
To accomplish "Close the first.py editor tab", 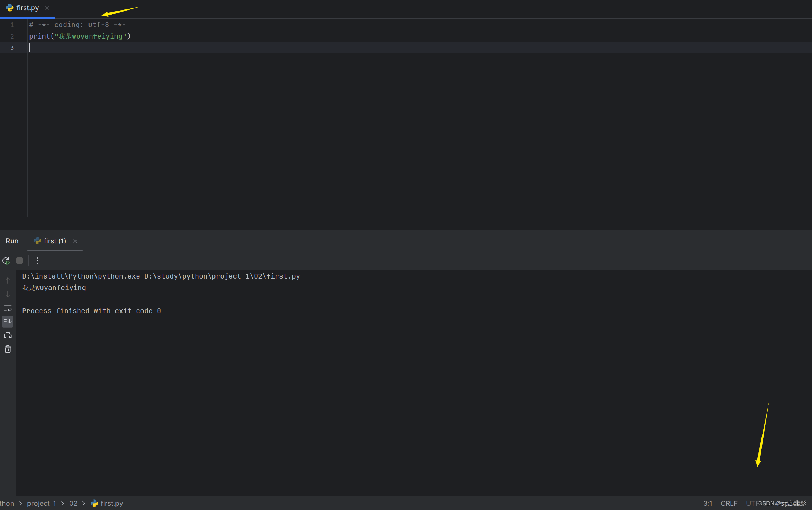I will [x=47, y=8].
